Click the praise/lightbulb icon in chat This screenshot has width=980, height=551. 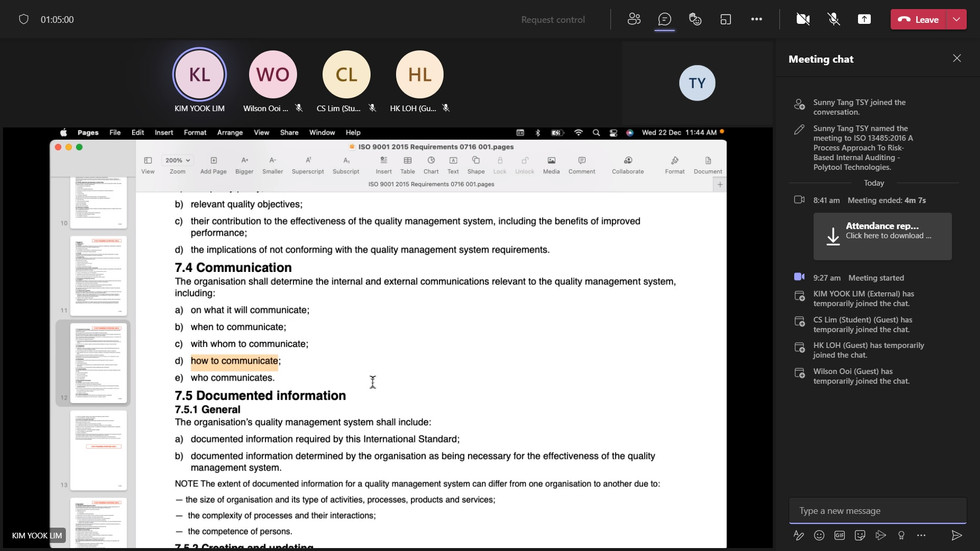[x=901, y=535]
